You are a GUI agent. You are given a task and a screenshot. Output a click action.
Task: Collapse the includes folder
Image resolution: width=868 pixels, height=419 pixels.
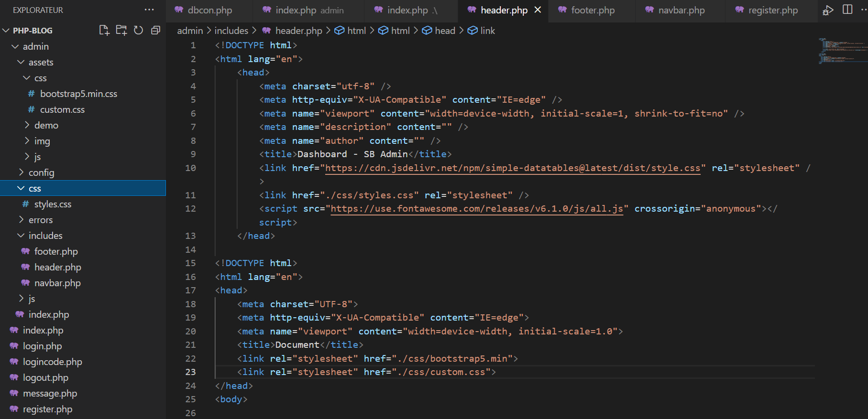coord(45,236)
